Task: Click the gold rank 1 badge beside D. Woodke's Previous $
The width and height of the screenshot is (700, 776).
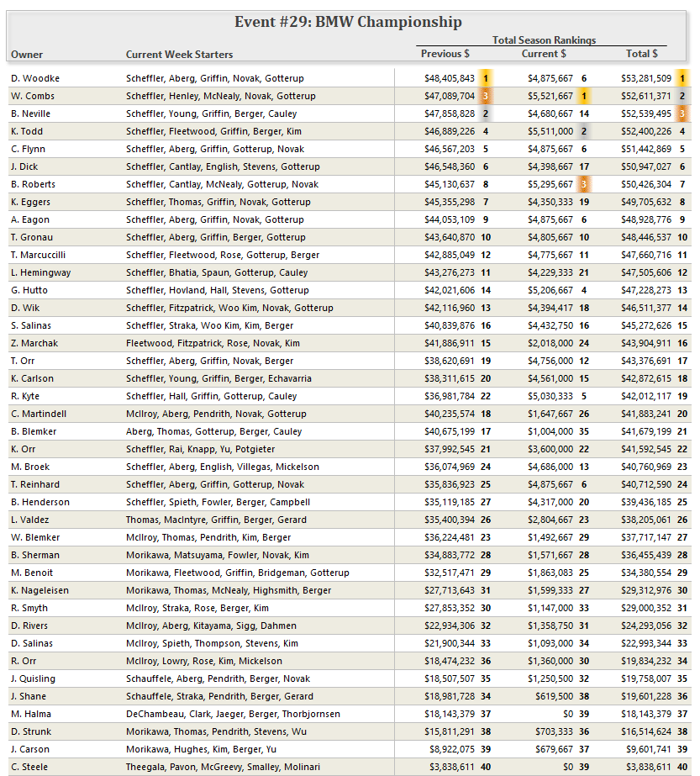Action: (485, 78)
